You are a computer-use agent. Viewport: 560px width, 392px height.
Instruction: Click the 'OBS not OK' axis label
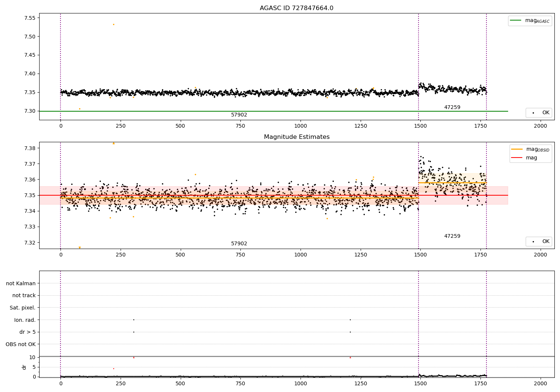(21, 344)
